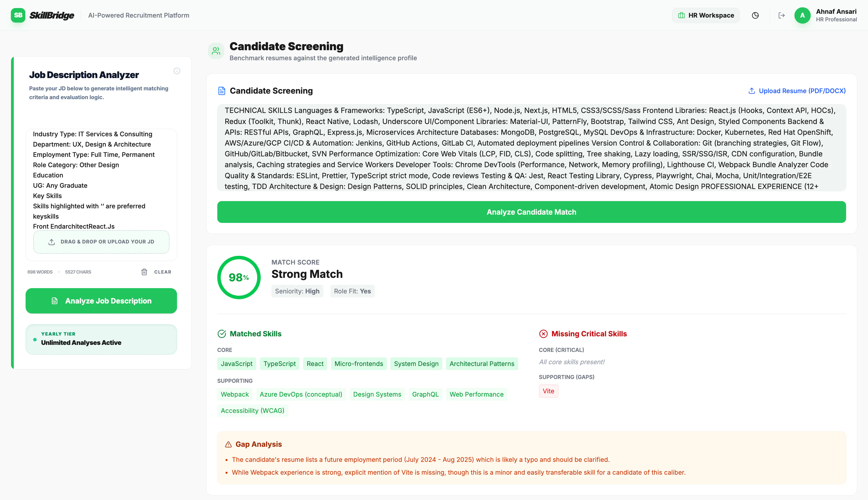The image size is (868, 500).
Task: Click the Vite missing skill tag
Action: click(549, 391)
